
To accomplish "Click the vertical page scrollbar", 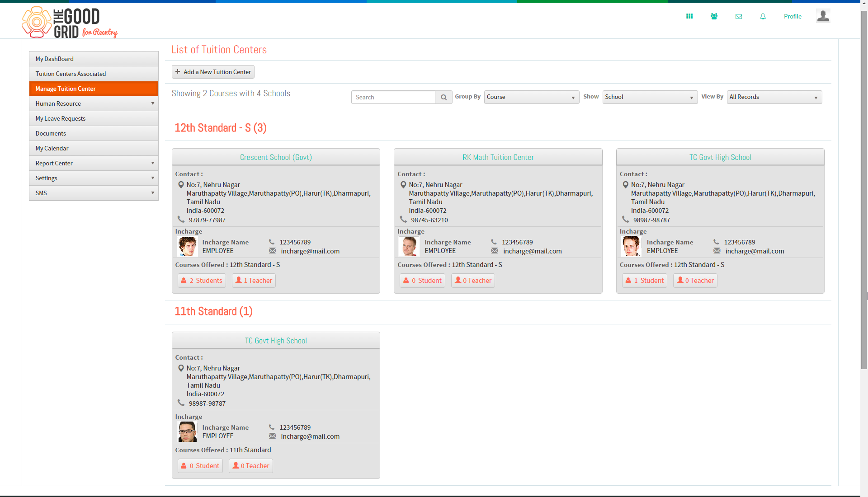I will (x=864, y=190).
